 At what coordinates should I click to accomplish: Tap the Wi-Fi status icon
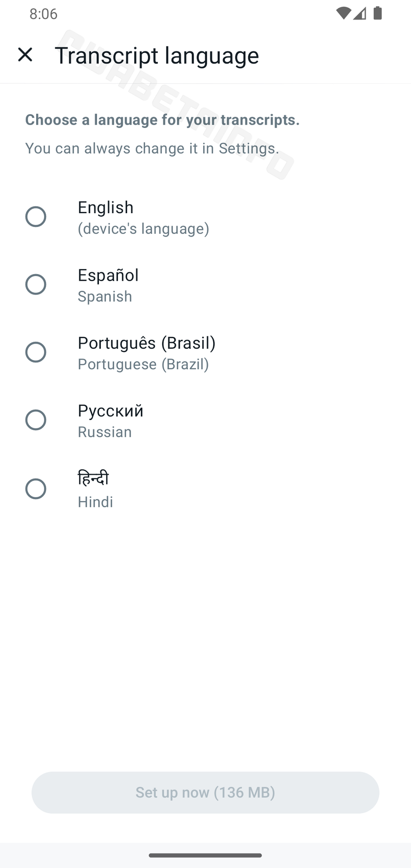pyautogui.click(x=343, y=13)
